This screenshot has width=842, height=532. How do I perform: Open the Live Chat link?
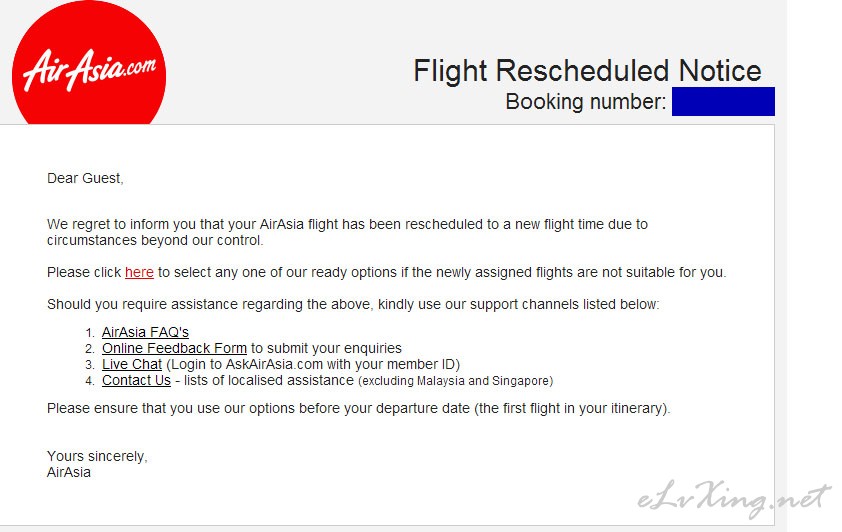[x=132, y=365]
